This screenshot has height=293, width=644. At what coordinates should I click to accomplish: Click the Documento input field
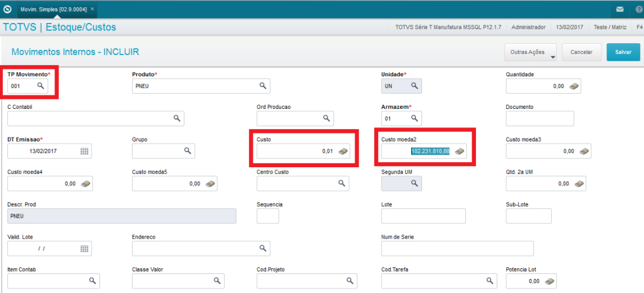(x=539, y=118)
